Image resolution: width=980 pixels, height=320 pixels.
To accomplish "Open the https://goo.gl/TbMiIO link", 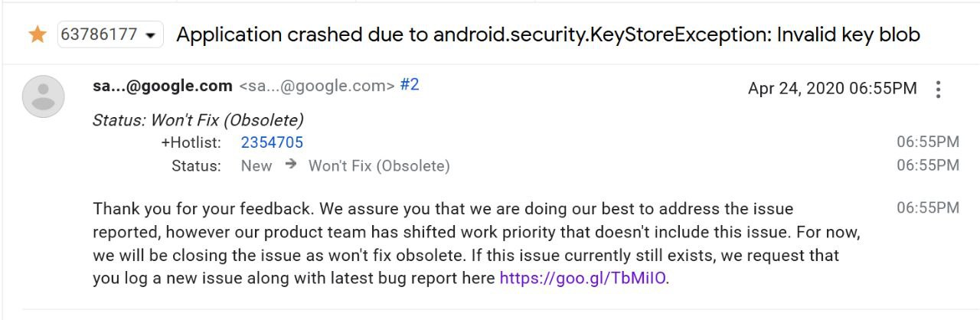I will pos(583,278).
